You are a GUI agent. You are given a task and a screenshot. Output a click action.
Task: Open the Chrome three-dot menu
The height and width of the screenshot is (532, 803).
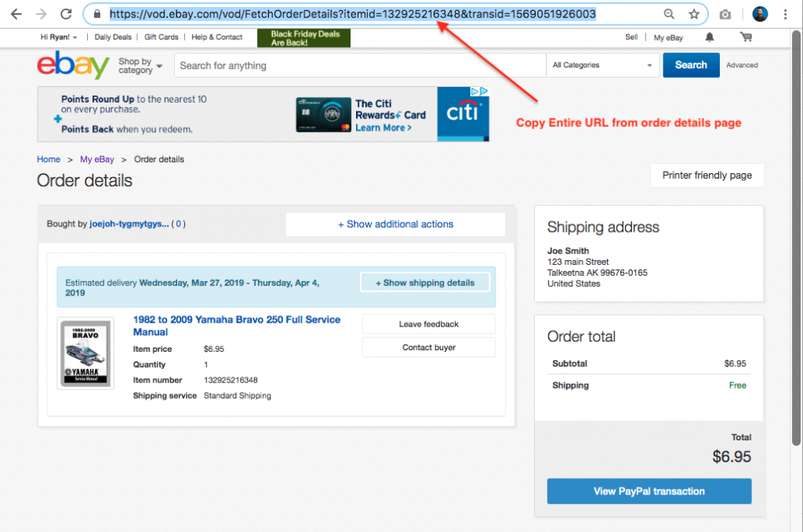click(x=785, y=14)
